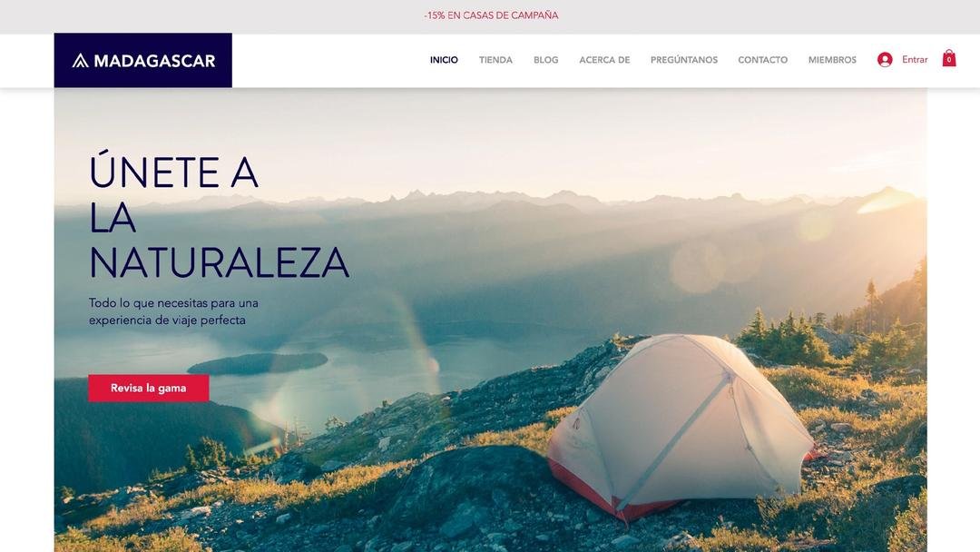
Task: Select the Entrar login link
Action: 915,59
